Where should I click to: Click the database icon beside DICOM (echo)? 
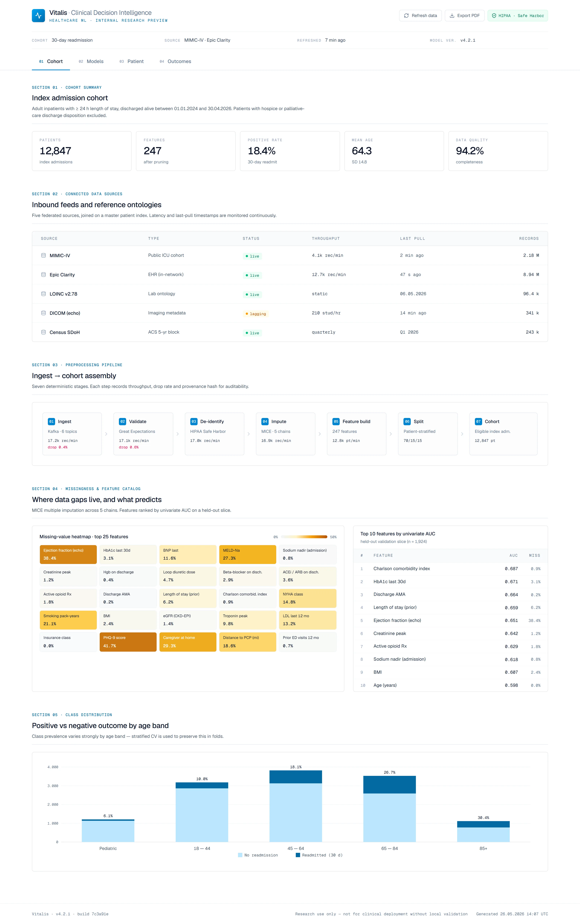click(43, 313)
